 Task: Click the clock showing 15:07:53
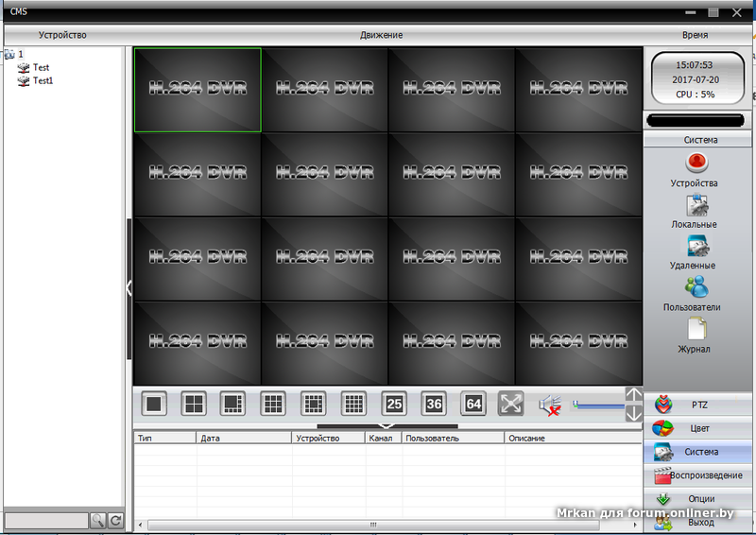click(694, 65)
